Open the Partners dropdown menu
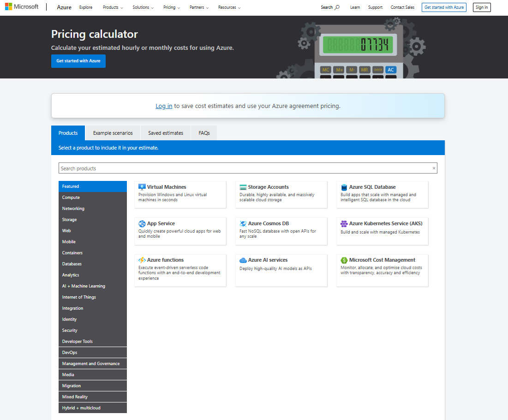Image resolution: width=508 pixels, height=420 pixels. point(199,7)
